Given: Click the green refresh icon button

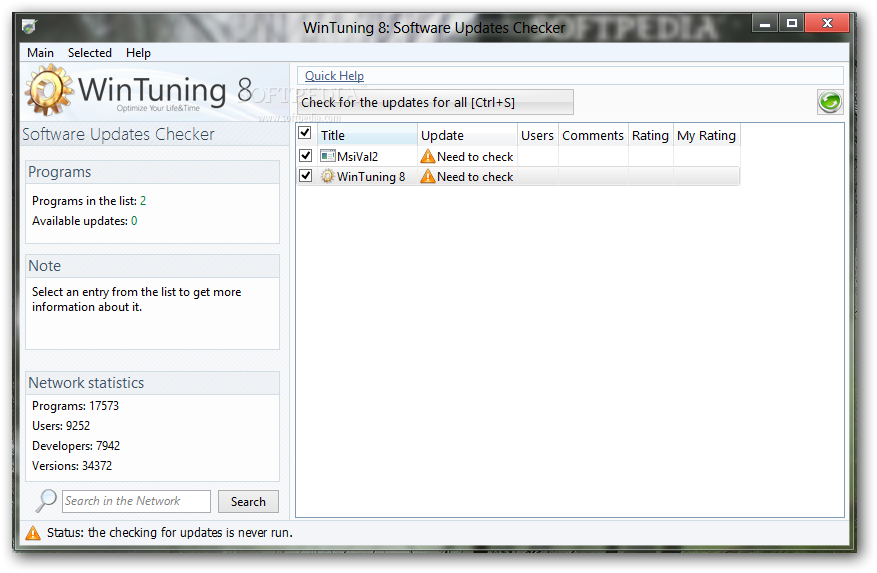Looking at the screenshot, I should (830, 102).
